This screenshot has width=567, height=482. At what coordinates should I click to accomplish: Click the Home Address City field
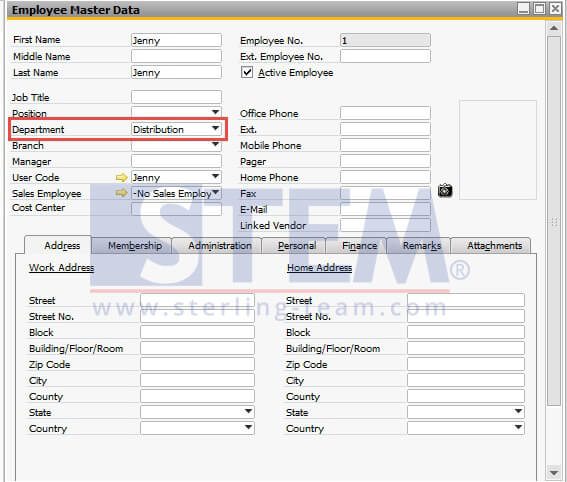click(466, 380)
